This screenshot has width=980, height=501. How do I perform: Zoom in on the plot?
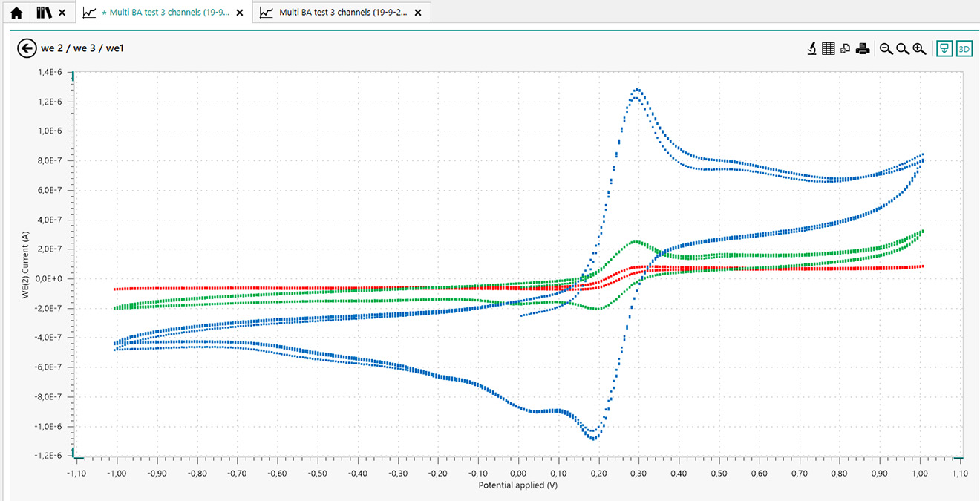[919, 49]
